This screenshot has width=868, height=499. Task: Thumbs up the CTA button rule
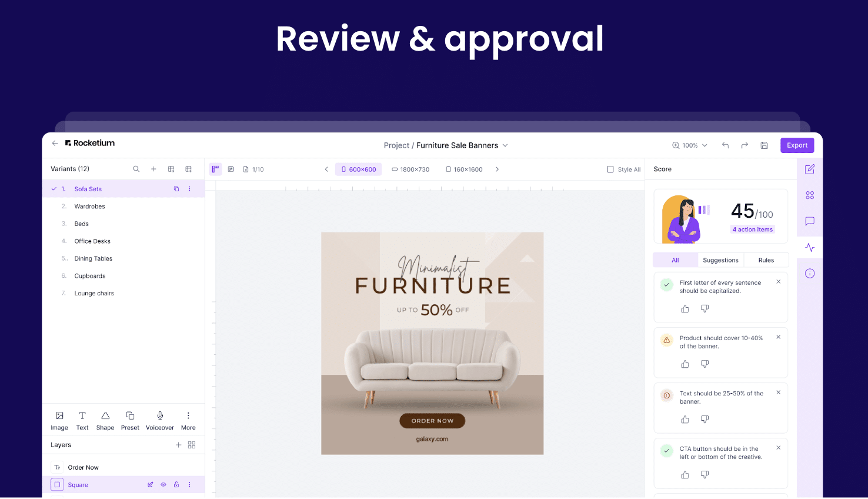click(685, 475)
